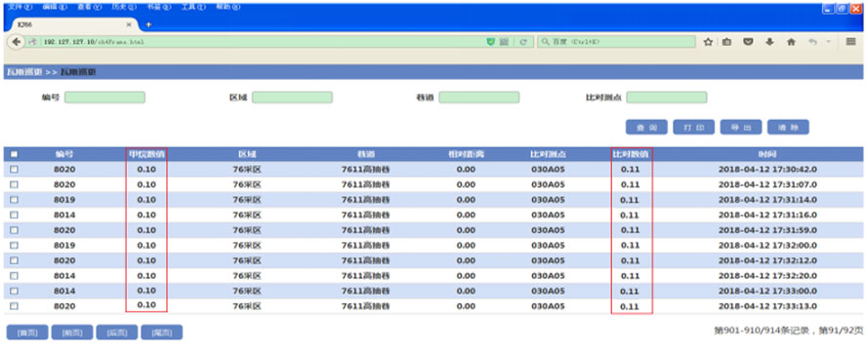Reload the page with the refresh icon
Screen dimensions: 868x354
[522, 42]
